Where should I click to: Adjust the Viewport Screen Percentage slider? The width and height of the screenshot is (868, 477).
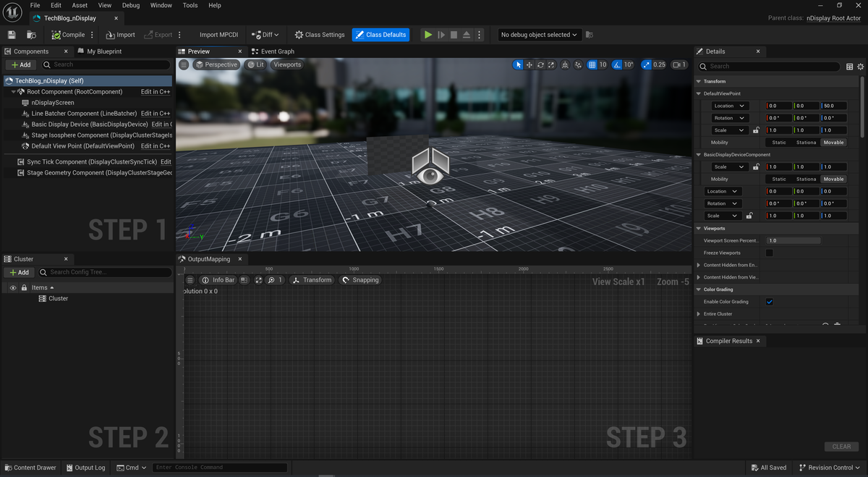[793, 240]
